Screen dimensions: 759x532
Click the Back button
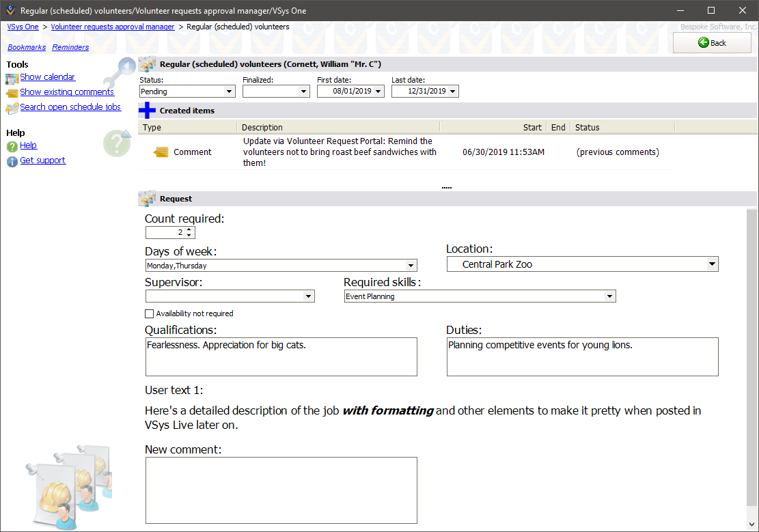pyautogui.click(x=712, y=43)
